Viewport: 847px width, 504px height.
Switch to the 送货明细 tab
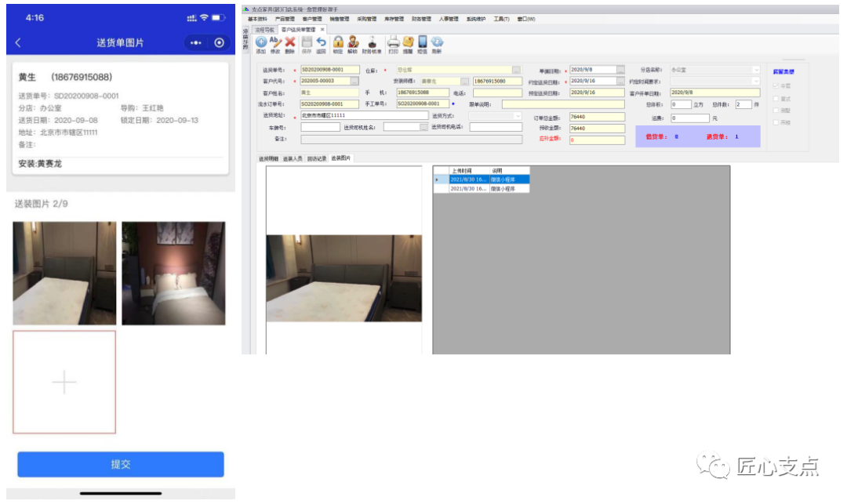(270, 158)
